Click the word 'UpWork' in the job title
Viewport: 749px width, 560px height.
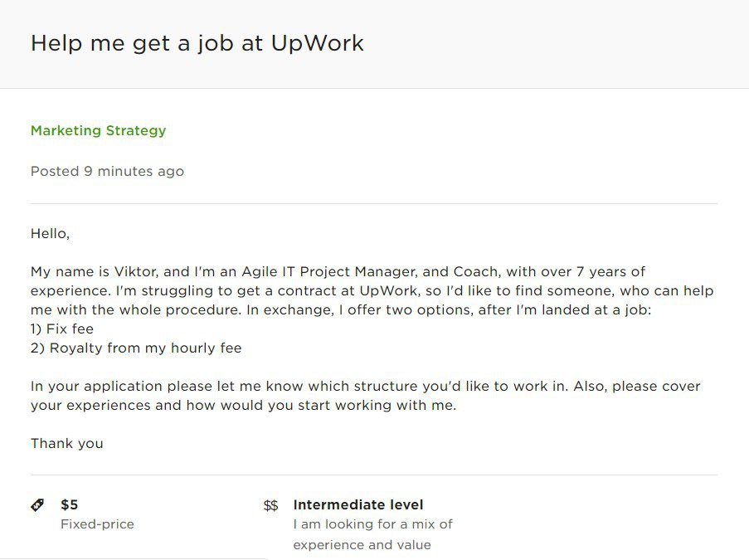(318, 43)
